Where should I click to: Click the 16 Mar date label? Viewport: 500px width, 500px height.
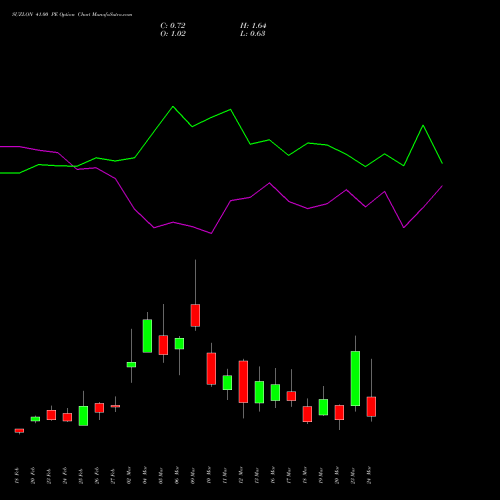(x=273, y=475)
